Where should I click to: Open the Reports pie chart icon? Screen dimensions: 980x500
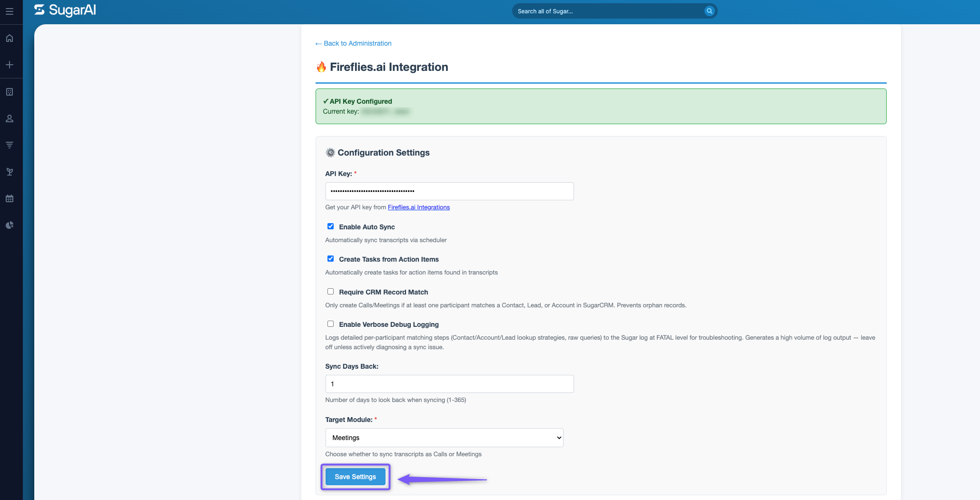coord(10,225)
